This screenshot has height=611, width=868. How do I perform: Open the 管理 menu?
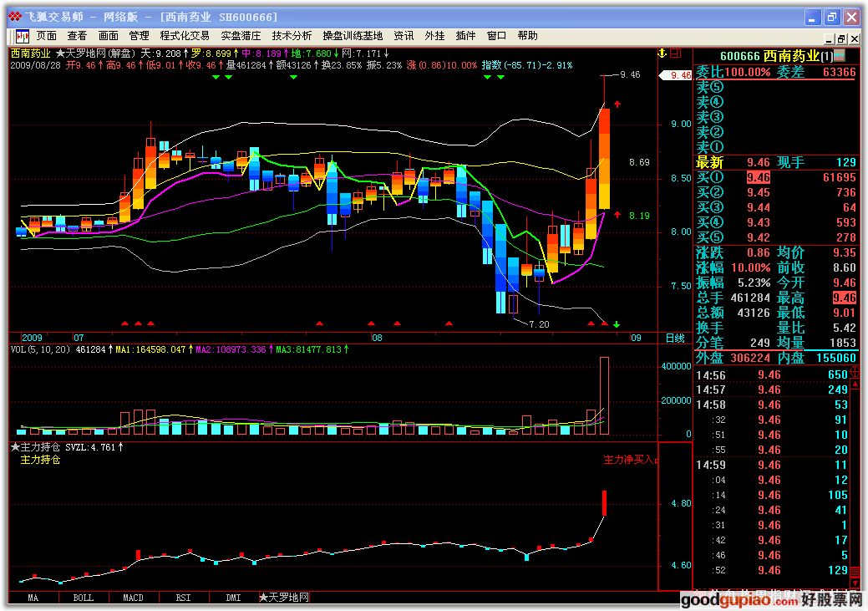pos(139,36)
